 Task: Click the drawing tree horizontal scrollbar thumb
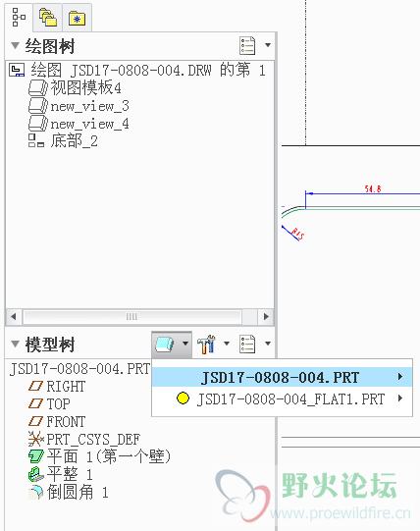click(132, 317)
